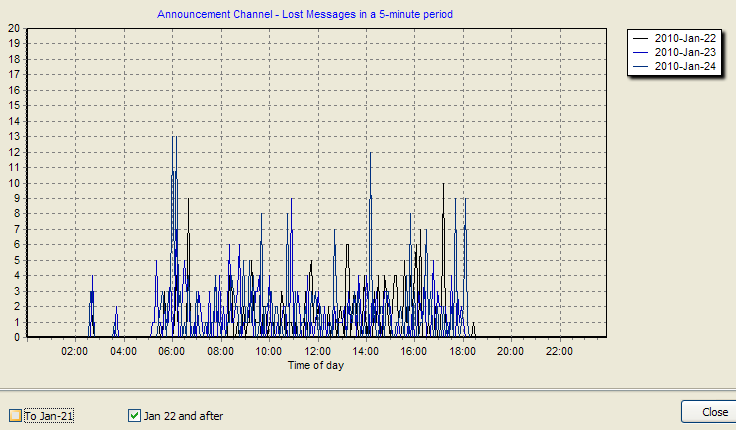The height and width of the screenshot is (430, 736).
Task: Click the 14:00 x-axis tick label
Action: click(366, 351)
